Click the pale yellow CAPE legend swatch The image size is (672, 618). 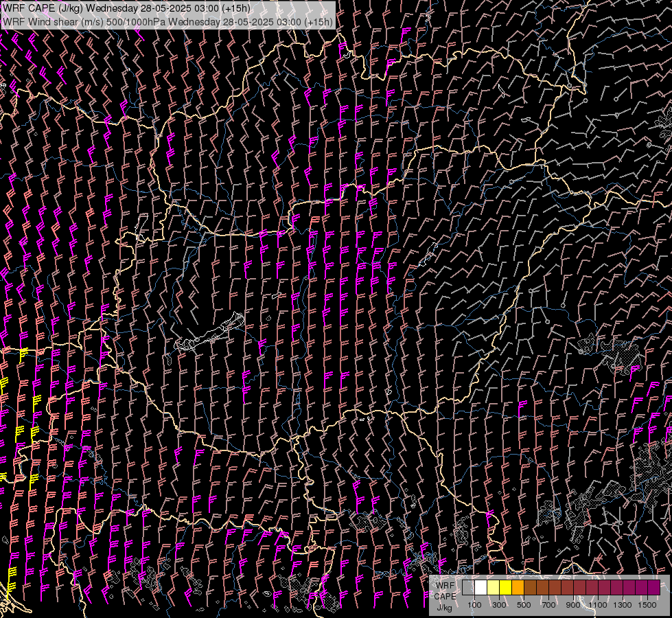point(494,588)
